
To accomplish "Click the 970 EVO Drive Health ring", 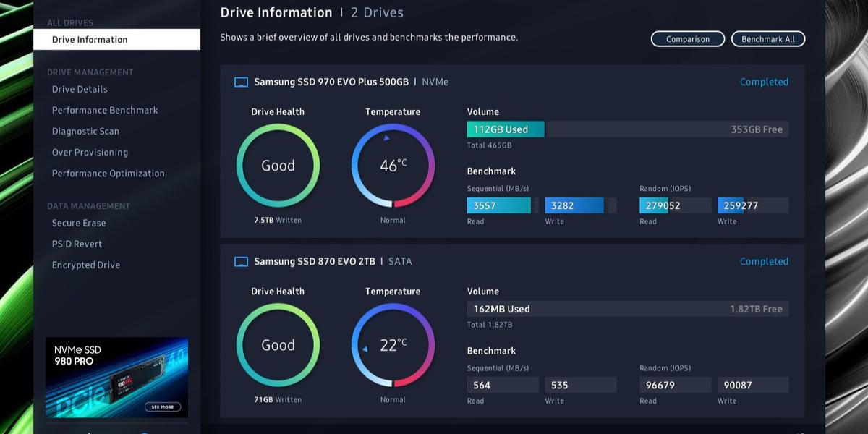I will (x=278, y=166).
